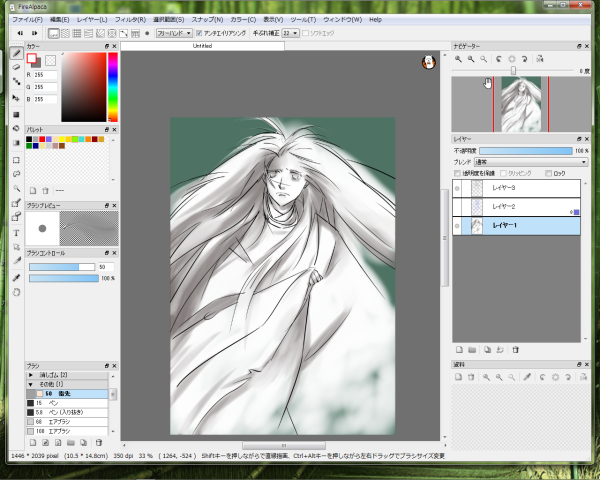600x480 pixels.
Task: Select the Brush tool in the left toolbox
Action: [16, 53]
